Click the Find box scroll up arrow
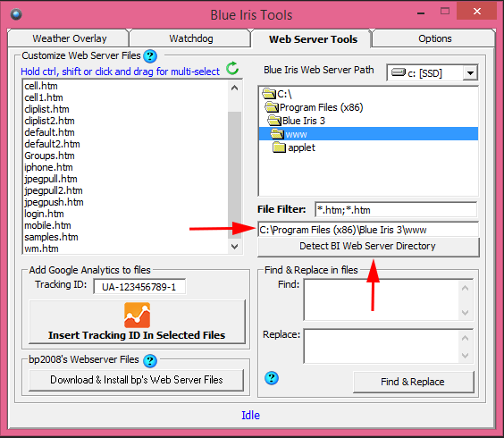This screenshot has width=504, height=438. pos(465,288)
